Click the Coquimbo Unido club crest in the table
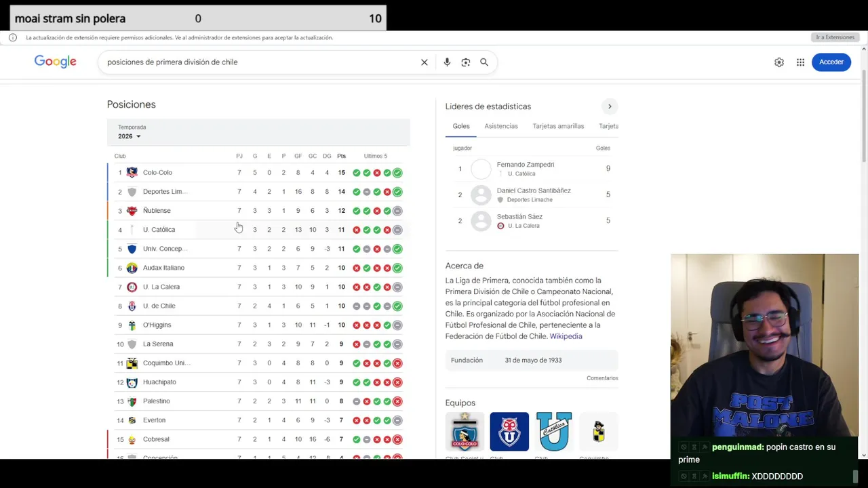The height and width of the screenshot is (488, 868). 132,363
